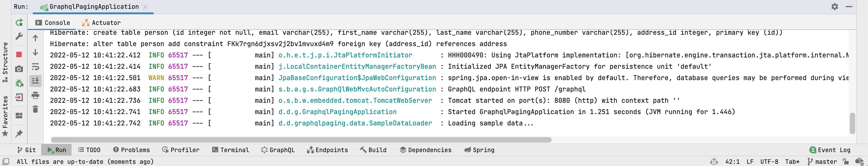
Task: Switch to the Console tab
Action: (x=53, y=23)
